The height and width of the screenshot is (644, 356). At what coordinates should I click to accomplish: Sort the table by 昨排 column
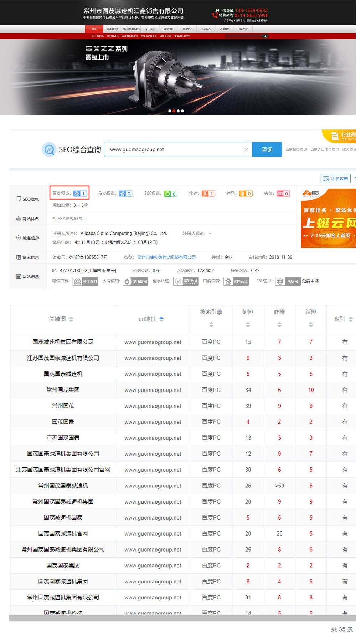[x=279, y=325]
